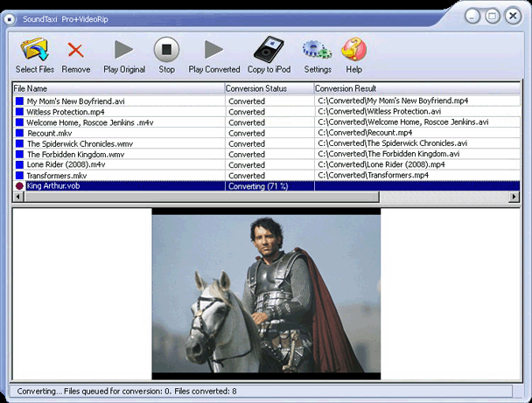Click the file list's right scroll arrow
Screen dimensions: 532x403
tap(514, 197)
